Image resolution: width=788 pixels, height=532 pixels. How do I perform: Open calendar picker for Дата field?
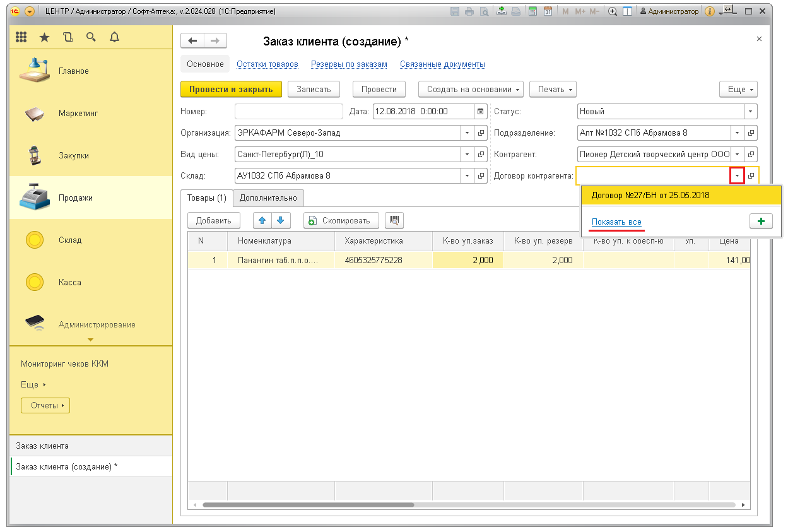tap(481, 112)
